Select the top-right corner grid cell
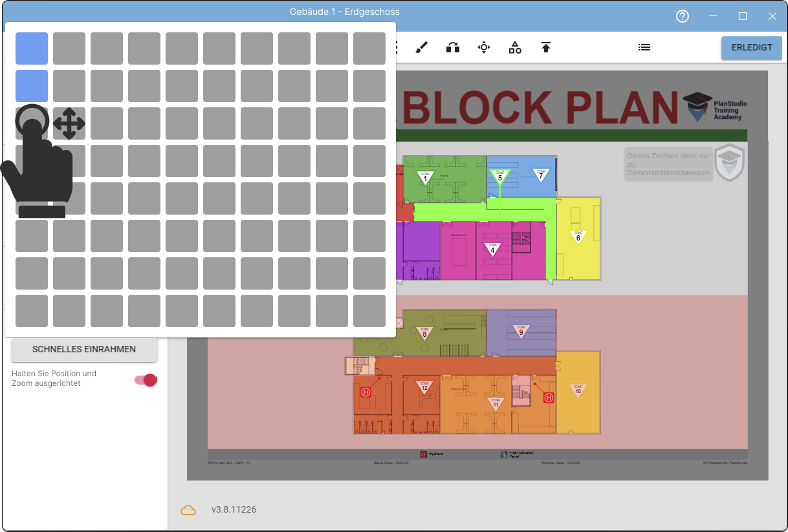788x532 pixels. [369, 48]
